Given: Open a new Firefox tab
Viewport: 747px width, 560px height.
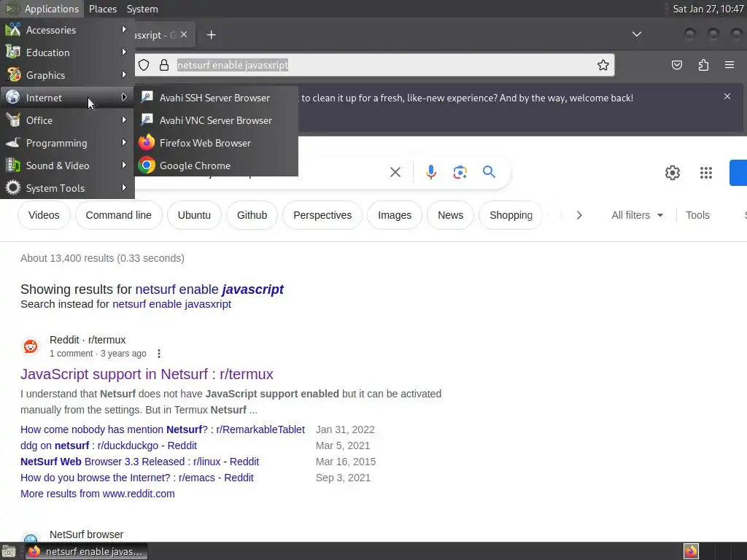Looking at the screenshot, I should click(211, 35).
